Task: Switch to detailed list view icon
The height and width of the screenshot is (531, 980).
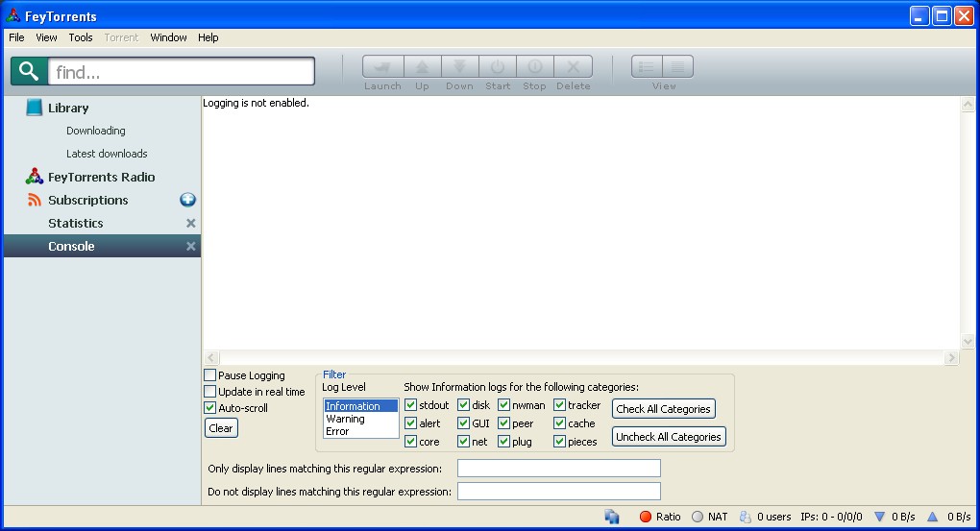Action: (x=647, y=66)
